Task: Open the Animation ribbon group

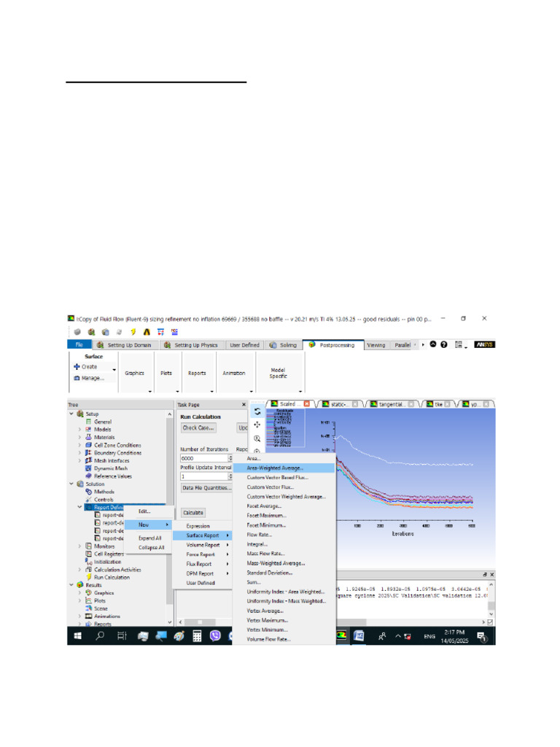Action: [234, 373]
